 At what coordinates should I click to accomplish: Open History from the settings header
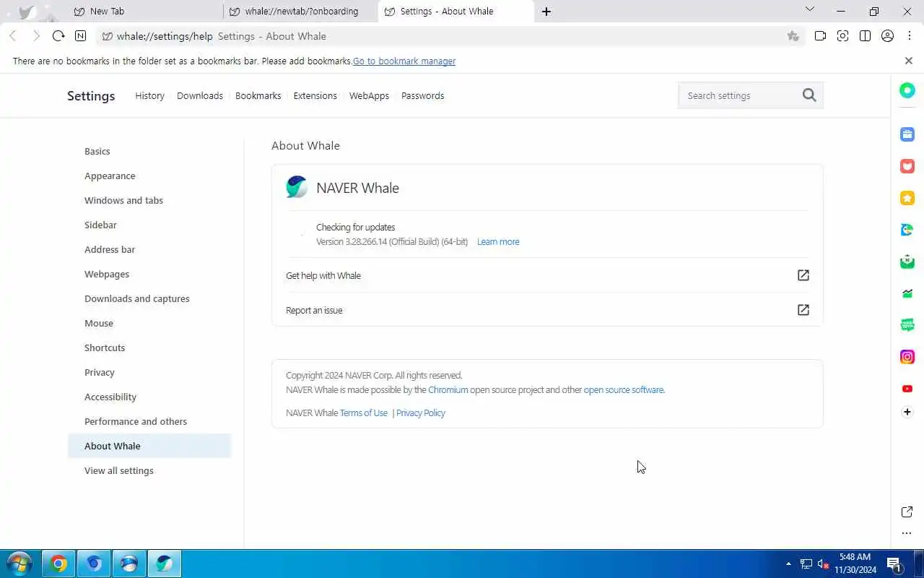pos(149,95)
